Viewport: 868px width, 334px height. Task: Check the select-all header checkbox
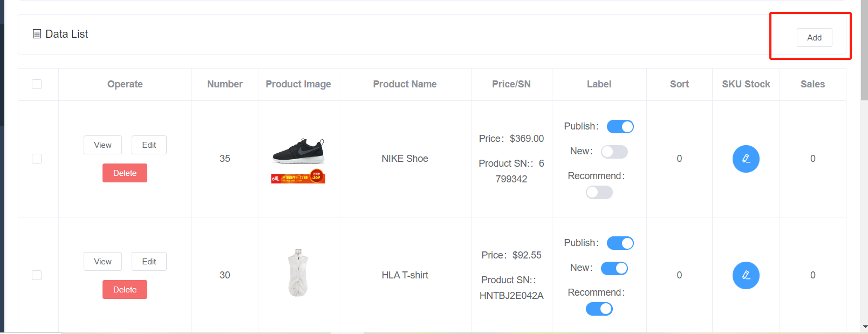point(37,84)
